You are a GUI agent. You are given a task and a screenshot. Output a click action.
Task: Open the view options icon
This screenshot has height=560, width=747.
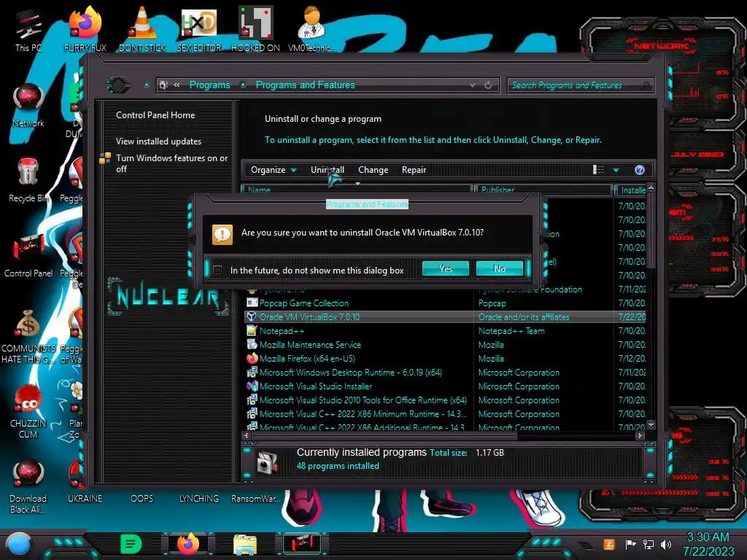click(598, 170)
